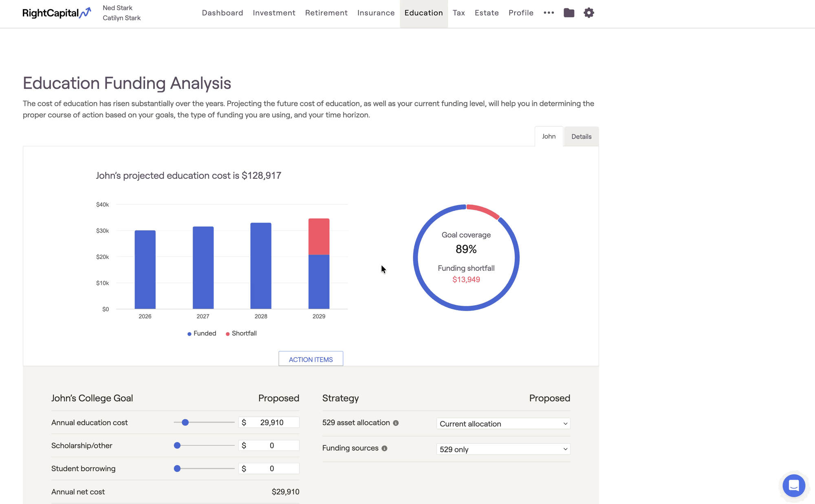The image size is (815, 504).
Task: Click the Annual education cost slider handle
Action: pos(185,423)
